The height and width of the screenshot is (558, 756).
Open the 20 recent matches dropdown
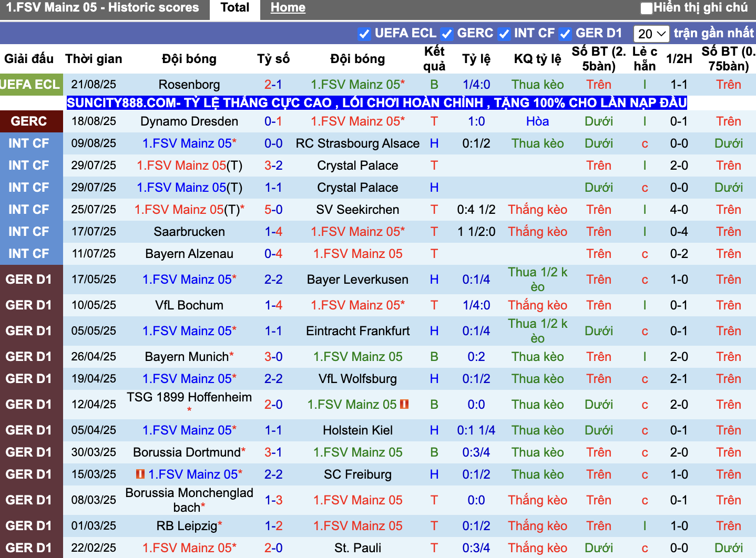coord(651,34)
